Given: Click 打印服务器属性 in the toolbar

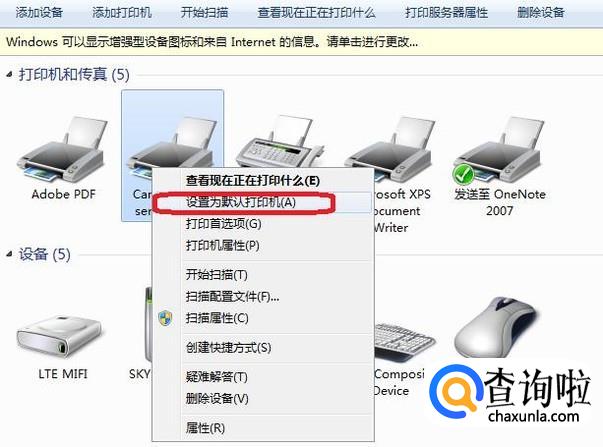Looking at the screenshot, I should coord(446,12).
